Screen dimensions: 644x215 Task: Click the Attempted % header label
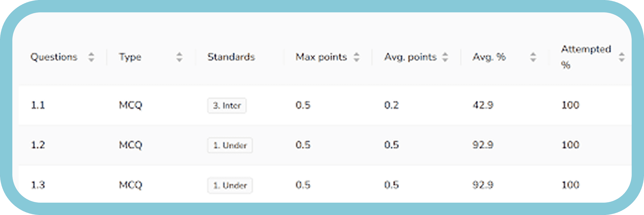[586, 57]
